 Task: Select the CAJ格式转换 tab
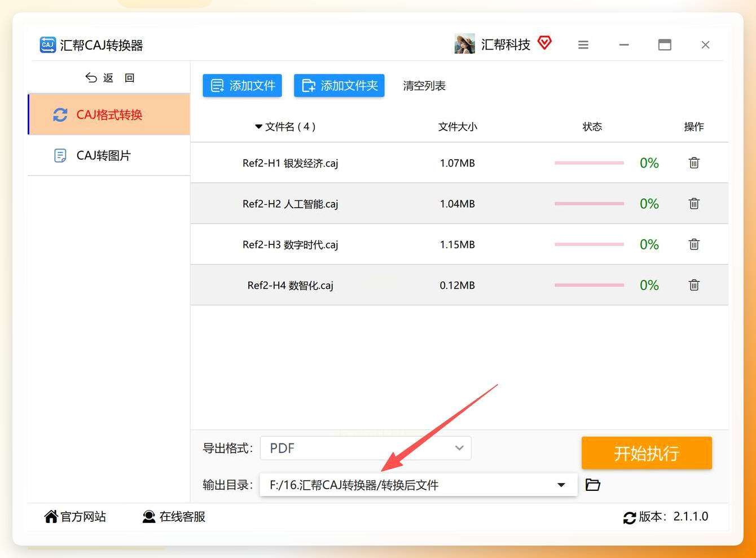pos(109,115)
